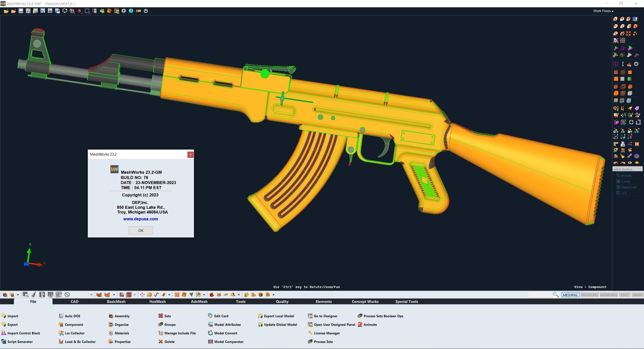Click the MW logo icon in top toolbar
This screenshot has width=644, height=349.
point(138,11)
